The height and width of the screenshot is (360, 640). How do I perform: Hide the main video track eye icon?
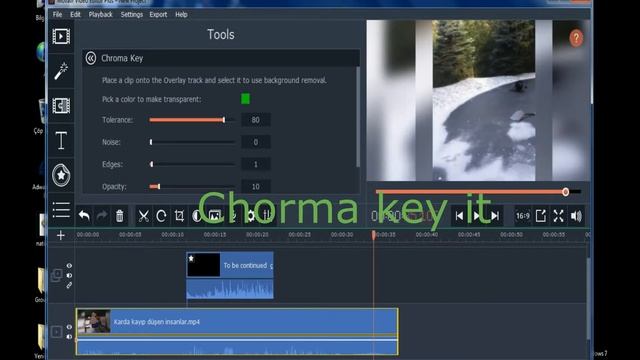click(69, 327)
